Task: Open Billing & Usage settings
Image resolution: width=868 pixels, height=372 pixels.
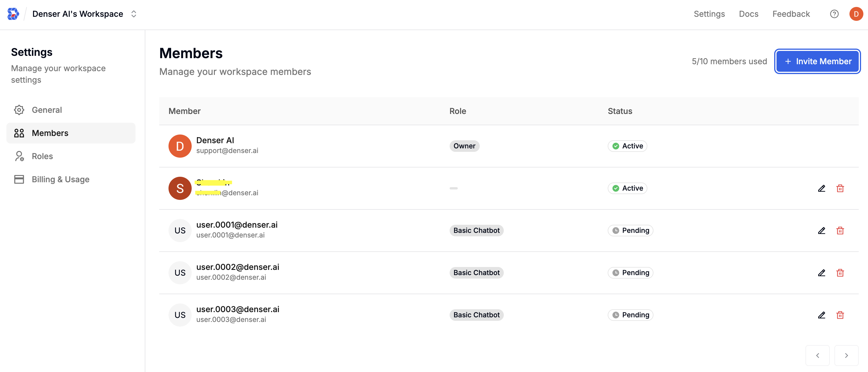Action: pos(71,179)
